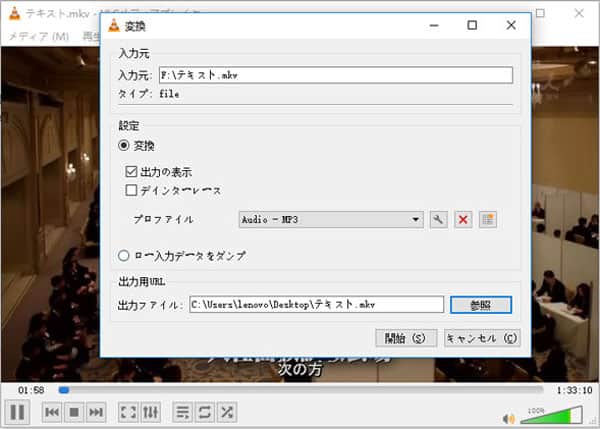Stop playback in VLC main window
The image size is (600, 429).
click(74, 412)
